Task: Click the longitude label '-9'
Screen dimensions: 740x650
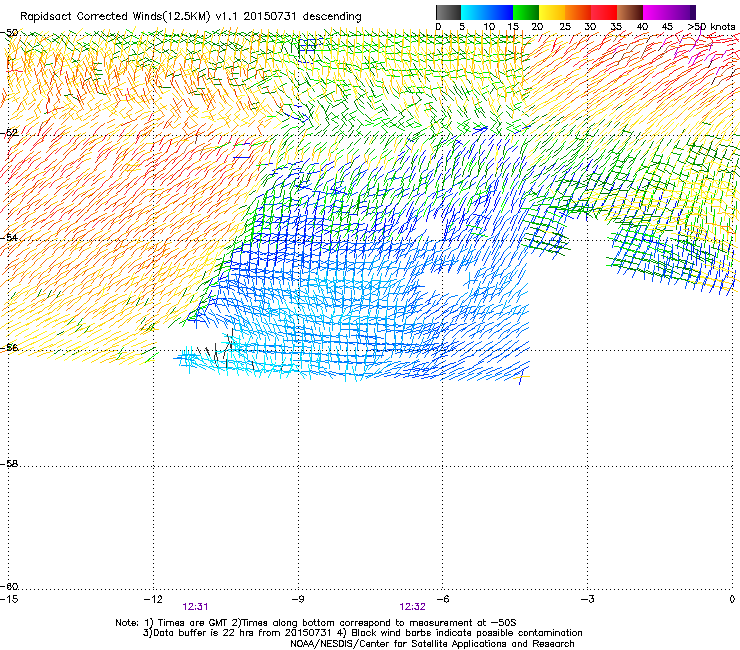Action: coord(298,599)
